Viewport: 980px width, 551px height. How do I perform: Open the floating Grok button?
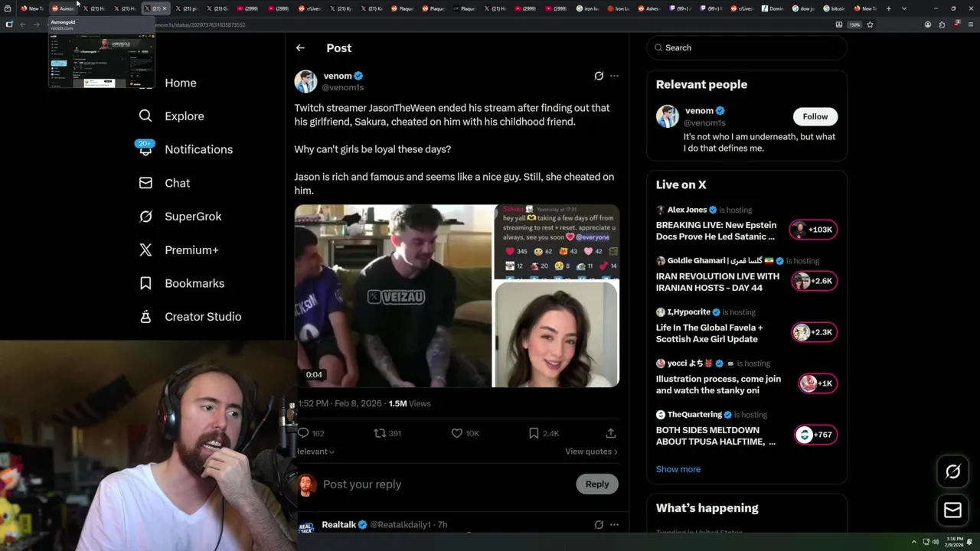tap(952, 472)
